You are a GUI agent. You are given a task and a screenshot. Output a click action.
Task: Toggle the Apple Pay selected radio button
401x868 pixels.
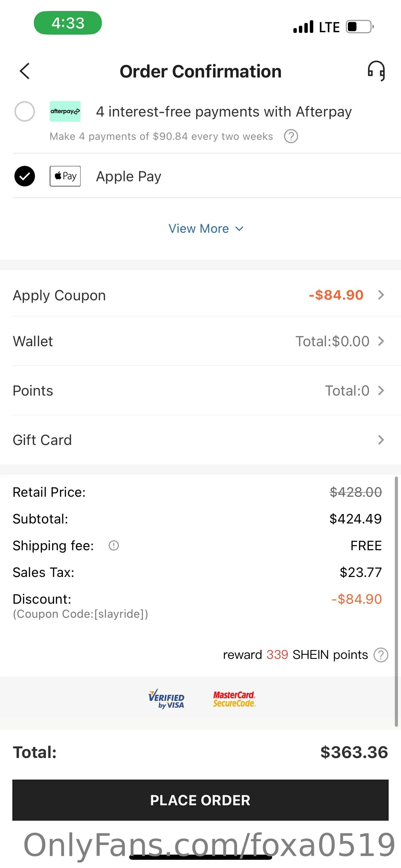coord(25,176)
